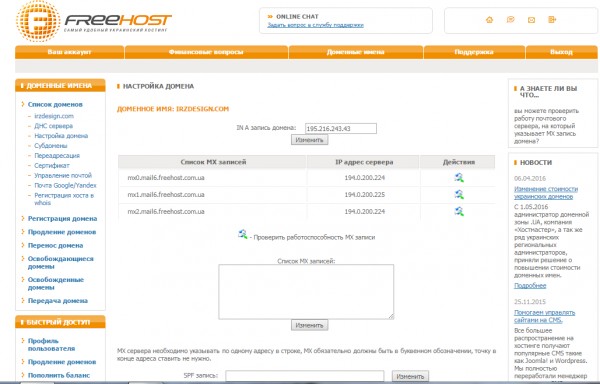The height and width of the screenshot is (384, 600).
Task: Expand Продление доменов in domain names panel
Action: coord(62,232)
